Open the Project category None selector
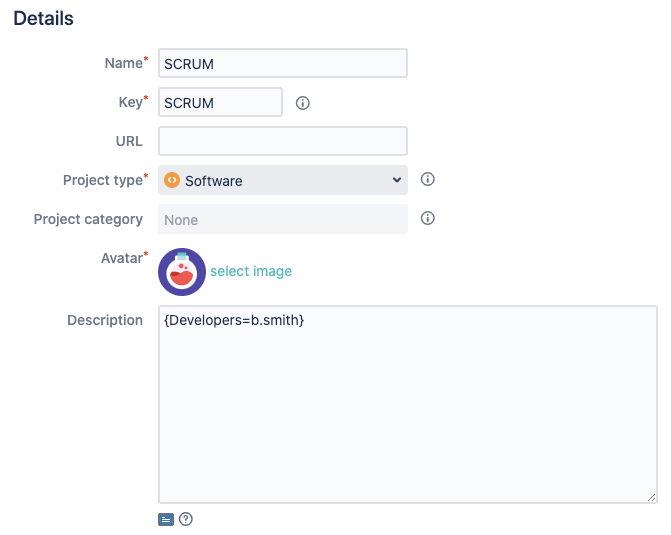 point(283,219)
